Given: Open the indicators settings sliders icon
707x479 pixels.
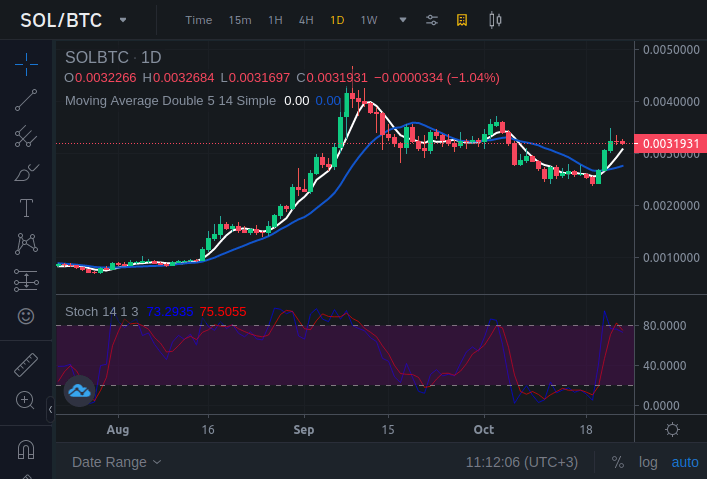Looking at the screenshot, I should click(x=432, y=20).
